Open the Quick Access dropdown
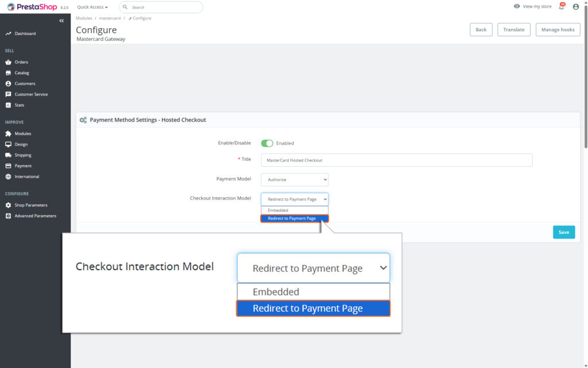This screenshot has width=588, height=368. 92,7
